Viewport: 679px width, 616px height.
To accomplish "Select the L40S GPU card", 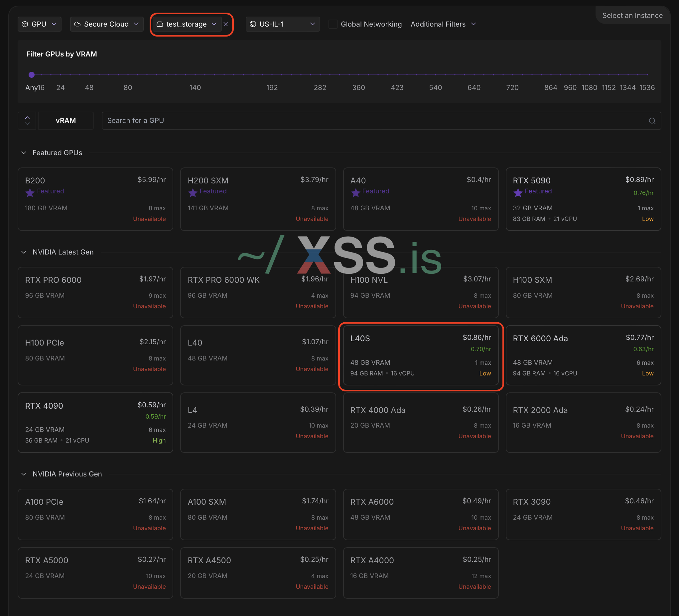I will [420, 355].
